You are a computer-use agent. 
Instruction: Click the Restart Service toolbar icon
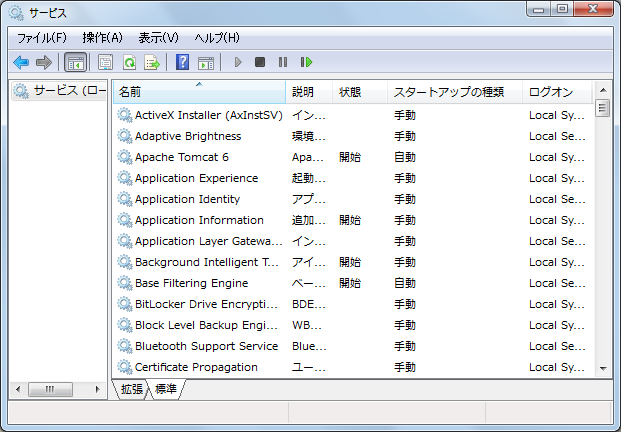(x=306, y=62)
